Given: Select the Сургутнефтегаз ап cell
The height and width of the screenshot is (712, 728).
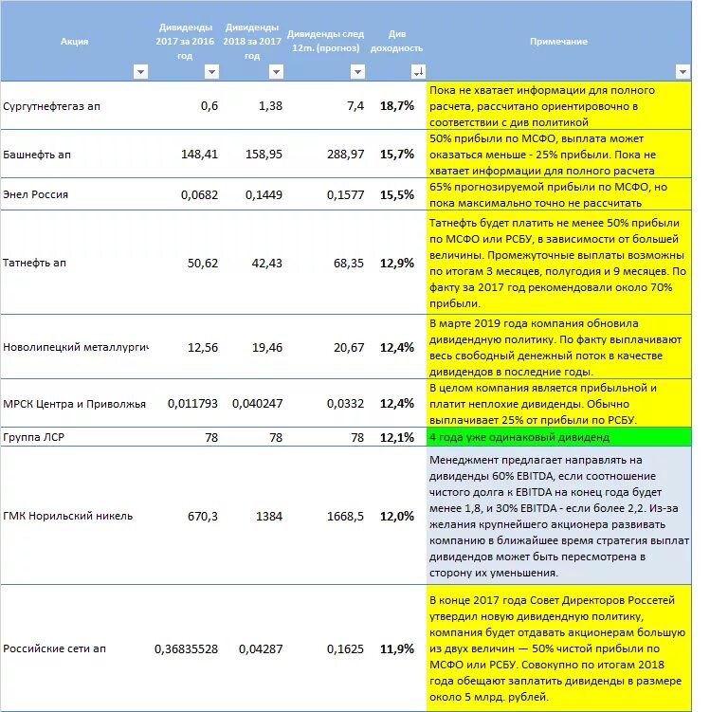Looking at the screenshot, I should pyautogui.click(x=75, y=106).
